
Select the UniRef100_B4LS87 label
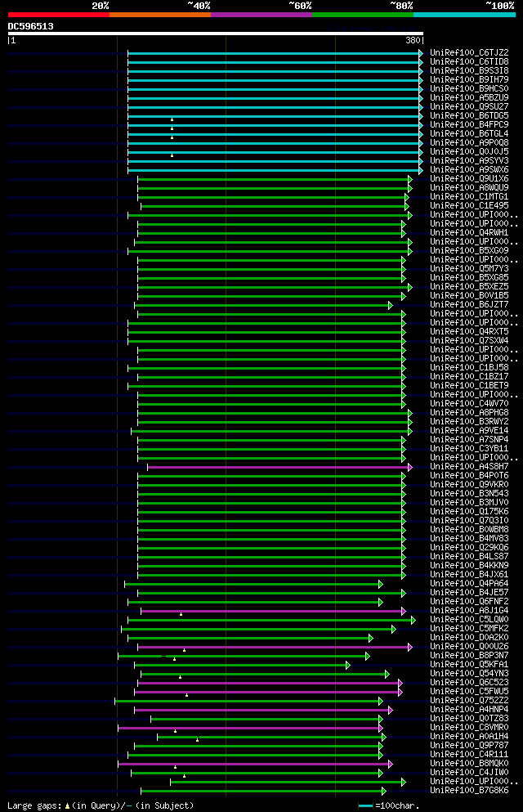click(469, 556)
